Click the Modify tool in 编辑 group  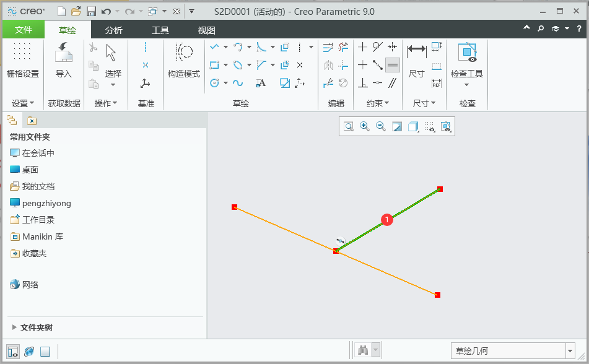click(328, 47)
